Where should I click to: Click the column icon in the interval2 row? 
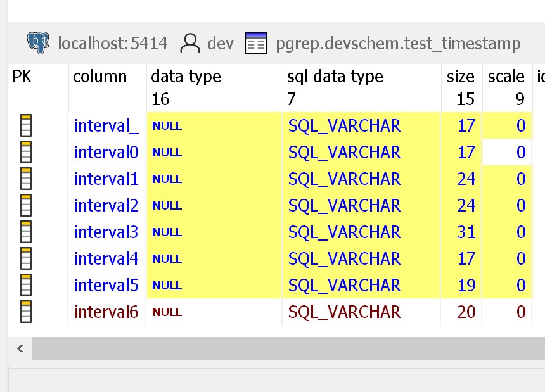(x=26, y=205)
